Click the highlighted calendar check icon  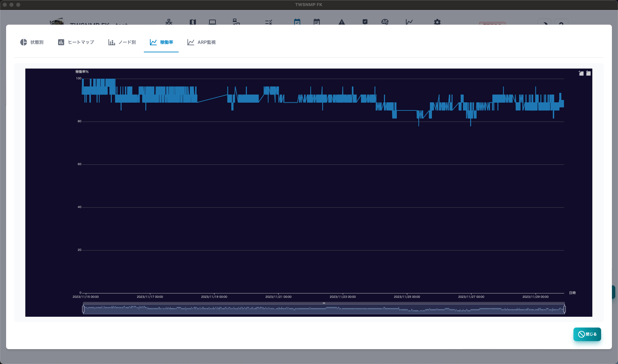pyautogui.click(x=297, y=22)
